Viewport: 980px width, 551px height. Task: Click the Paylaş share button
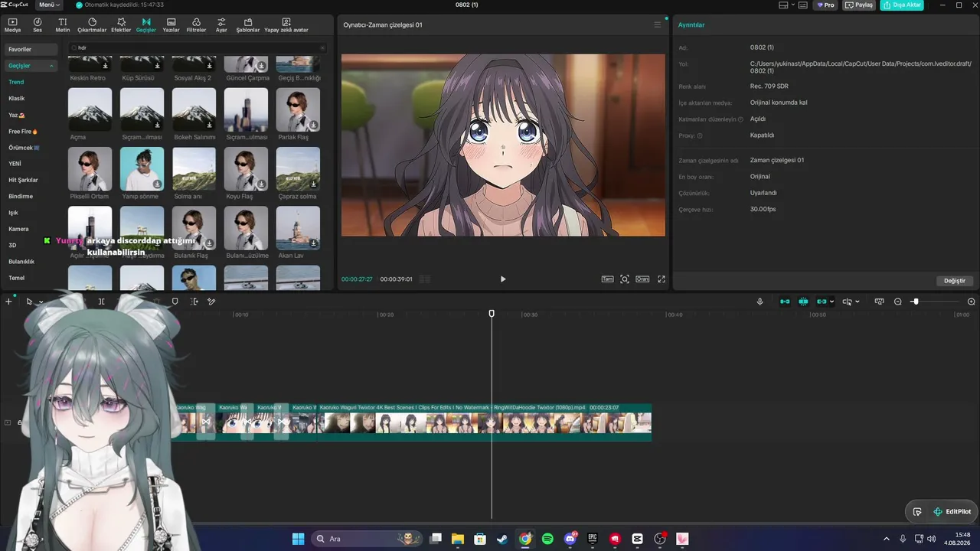[859, 5]
